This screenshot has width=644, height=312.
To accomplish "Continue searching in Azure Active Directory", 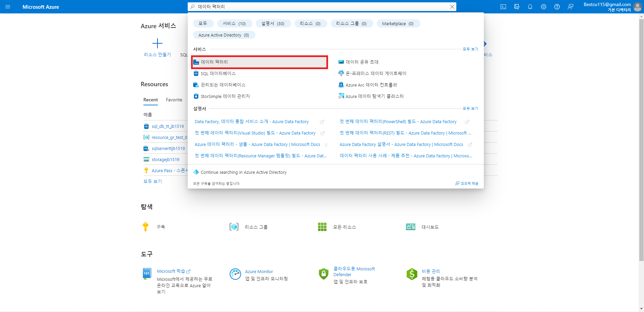I will pos(244,172).
